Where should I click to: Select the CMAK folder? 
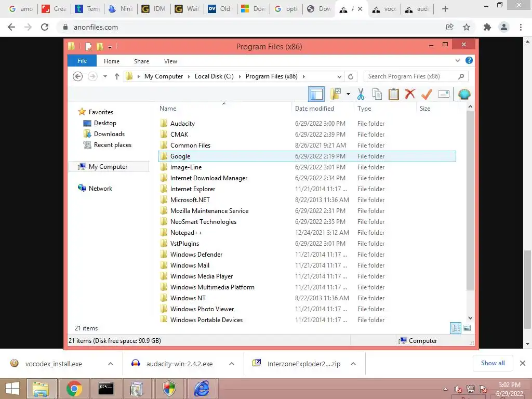[x=307, y=135]
